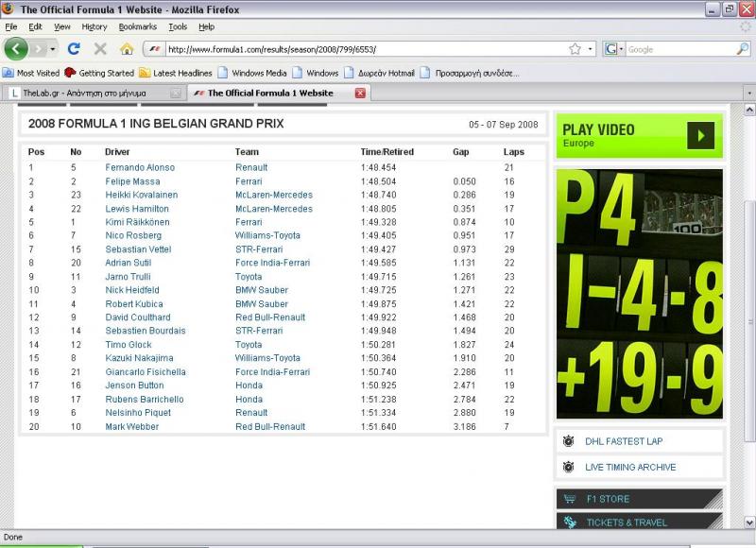Click the Time/Retired value 1:48.454
The image size is (756, 548).
point(379,167)
